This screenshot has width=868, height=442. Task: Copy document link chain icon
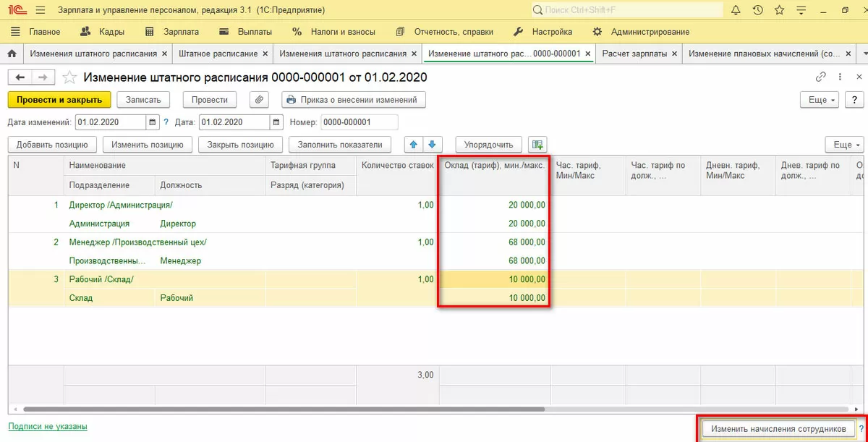[x=821, y=77]
